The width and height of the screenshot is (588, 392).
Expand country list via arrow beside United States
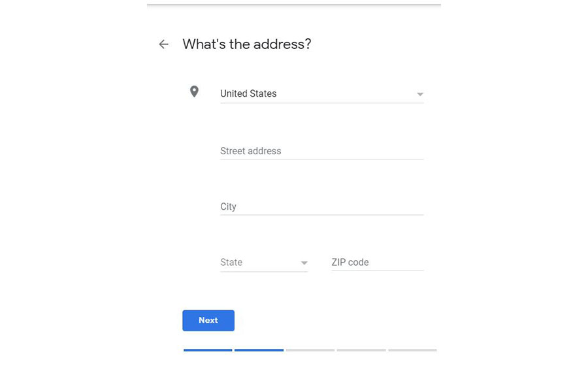(x=420, y=94)
